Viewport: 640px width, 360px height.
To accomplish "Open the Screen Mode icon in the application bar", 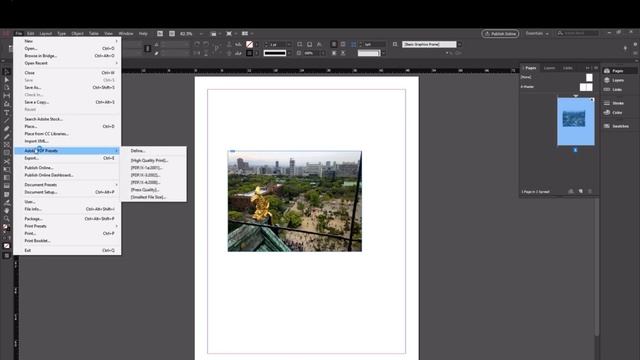I will pos(229,33).
